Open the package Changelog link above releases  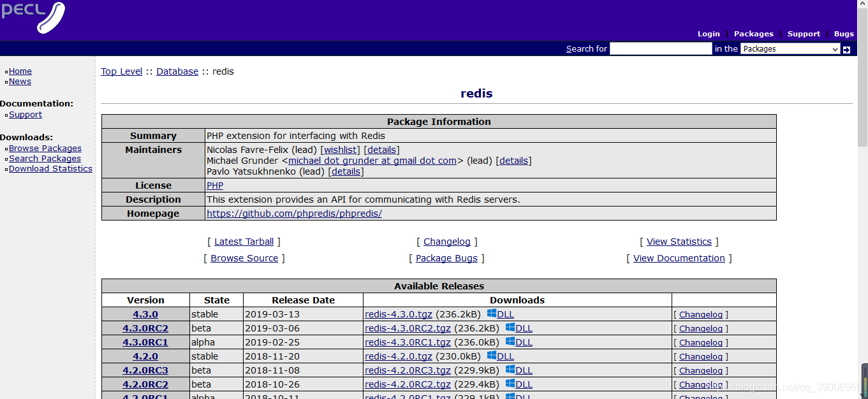447,242
